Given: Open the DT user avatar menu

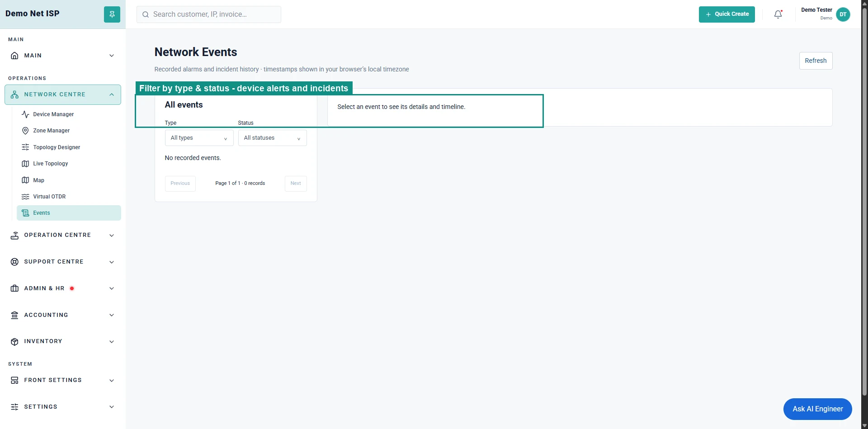Looking at the screenshot, I should coord(843,14).
